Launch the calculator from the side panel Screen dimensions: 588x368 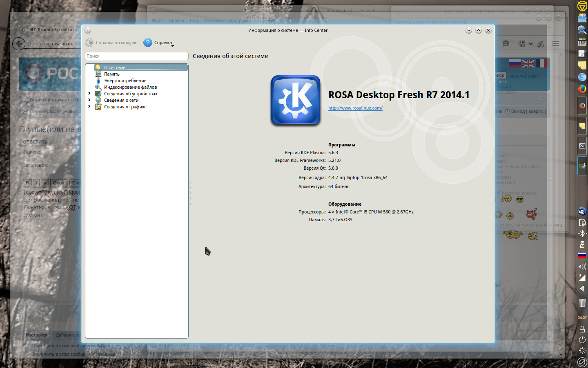tap(582, 42)
